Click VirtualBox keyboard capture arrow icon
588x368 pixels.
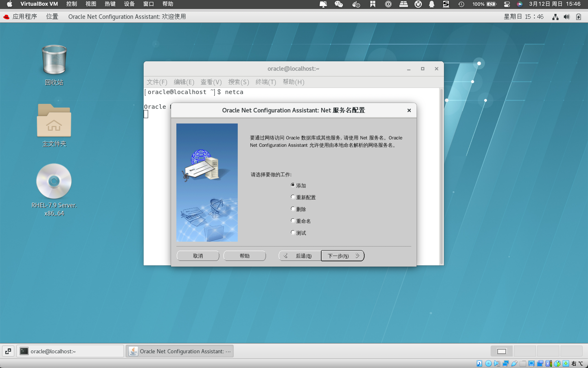click(565, 364)
